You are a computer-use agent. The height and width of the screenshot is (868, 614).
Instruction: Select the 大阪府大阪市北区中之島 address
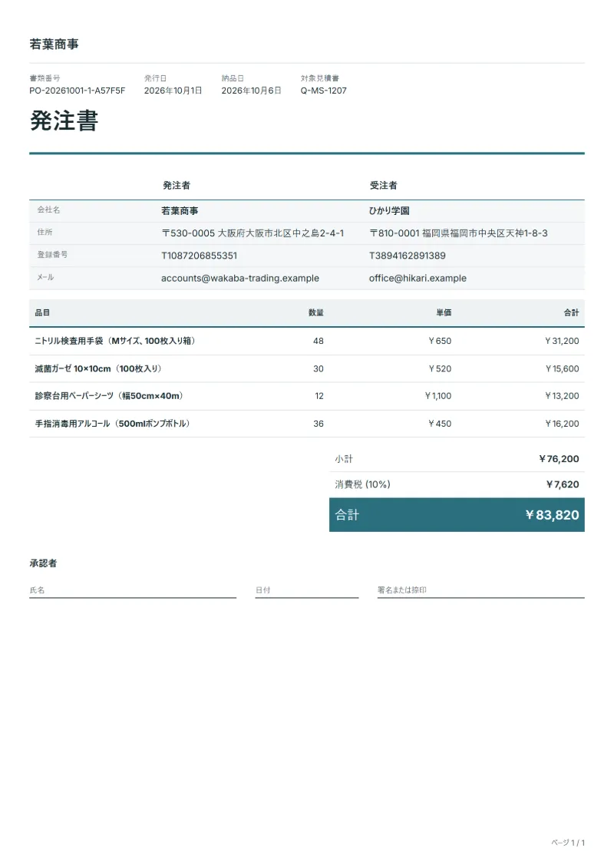253,233
